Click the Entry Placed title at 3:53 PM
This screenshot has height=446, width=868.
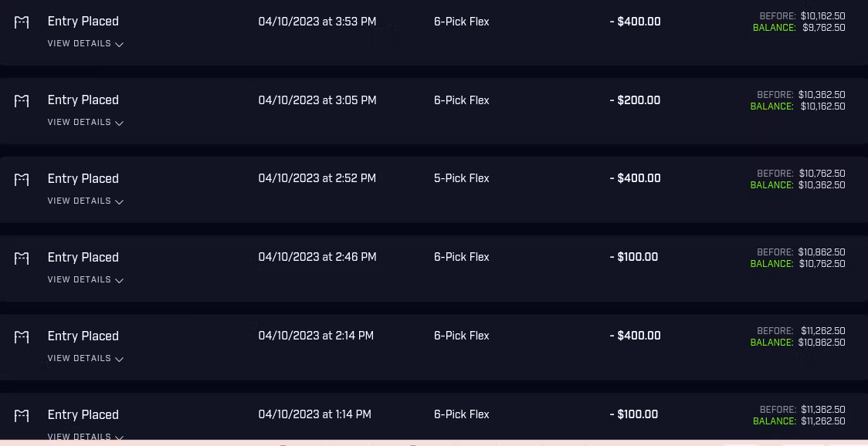click(x=83, y=22)
